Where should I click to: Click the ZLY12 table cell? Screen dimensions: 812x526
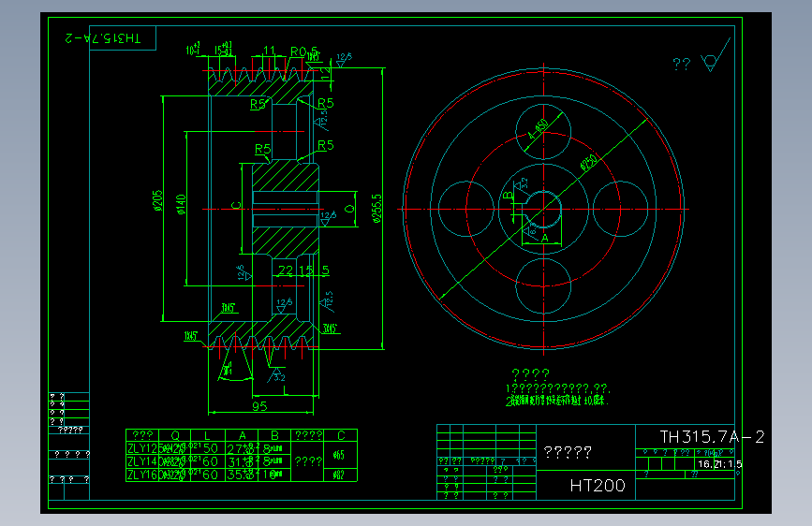[x=142, y=448]
